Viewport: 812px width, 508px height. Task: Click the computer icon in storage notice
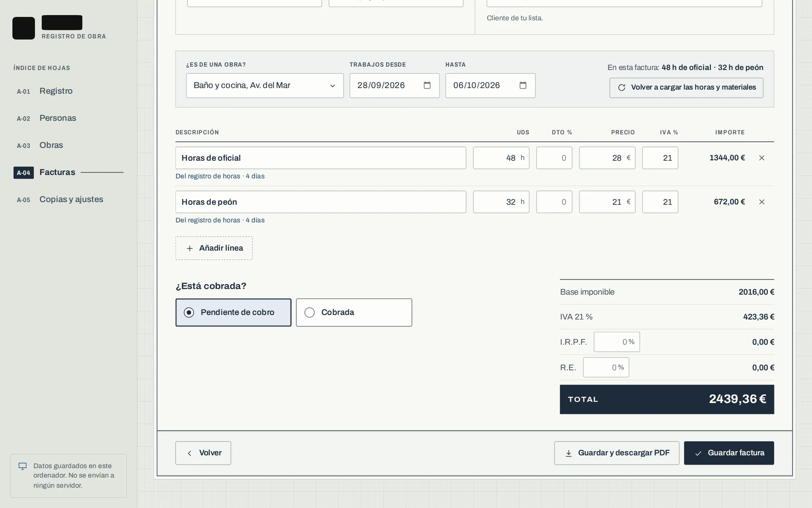[23, 466]
